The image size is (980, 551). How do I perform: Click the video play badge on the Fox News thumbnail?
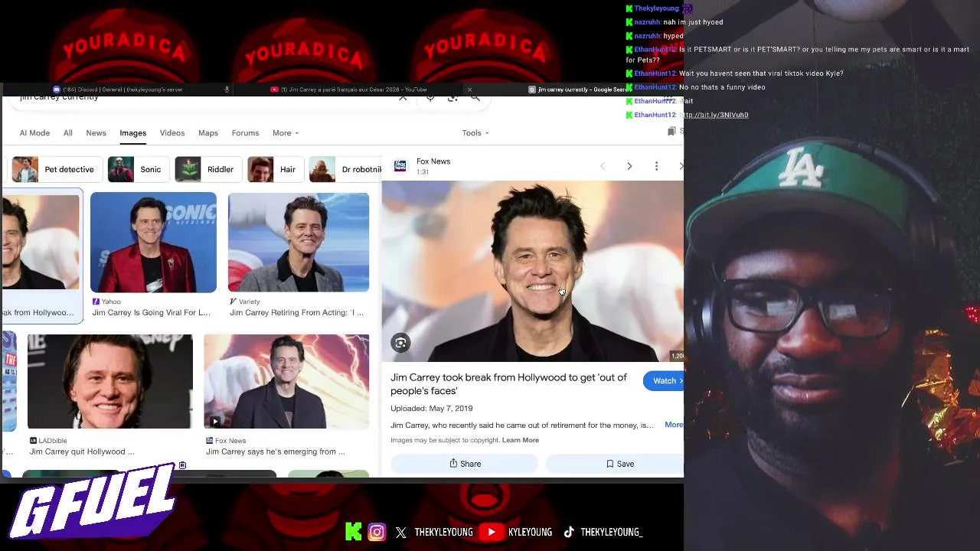point(214,421)
